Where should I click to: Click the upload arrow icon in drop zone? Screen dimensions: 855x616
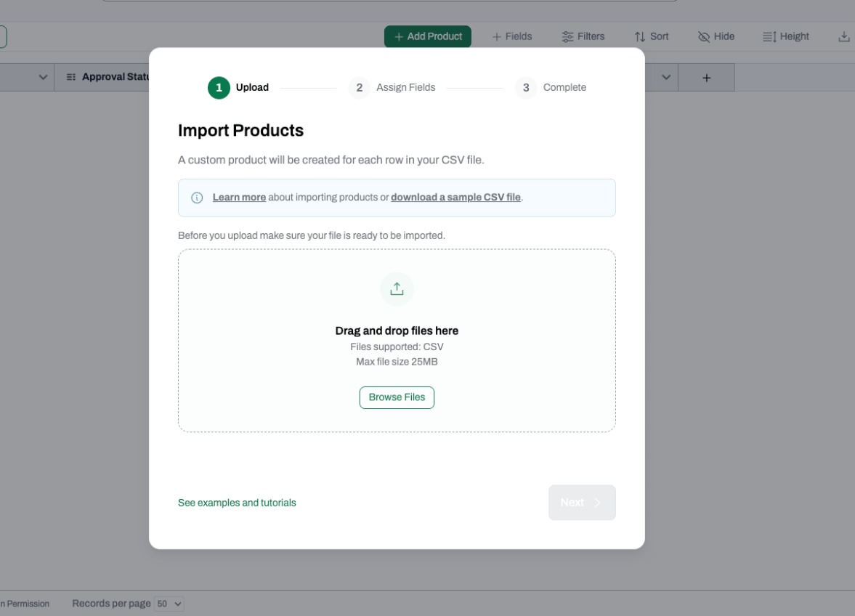(397, 289)
